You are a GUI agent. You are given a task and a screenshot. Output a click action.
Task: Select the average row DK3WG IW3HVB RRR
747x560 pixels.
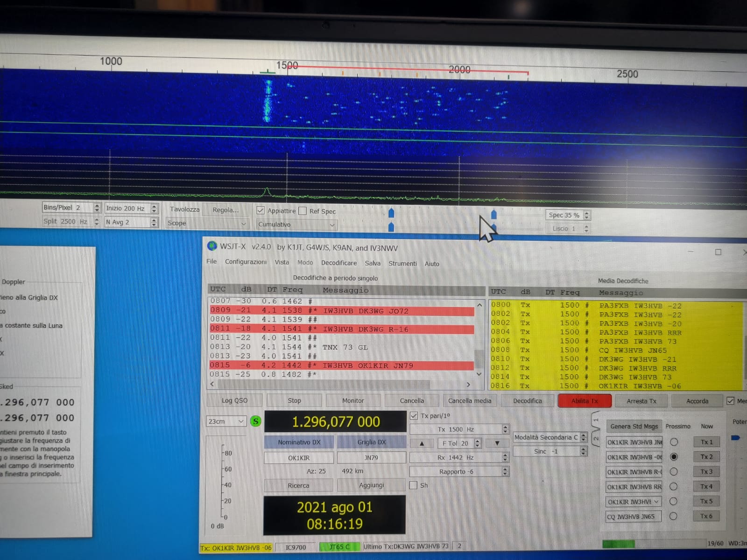[x=615, y=368]
